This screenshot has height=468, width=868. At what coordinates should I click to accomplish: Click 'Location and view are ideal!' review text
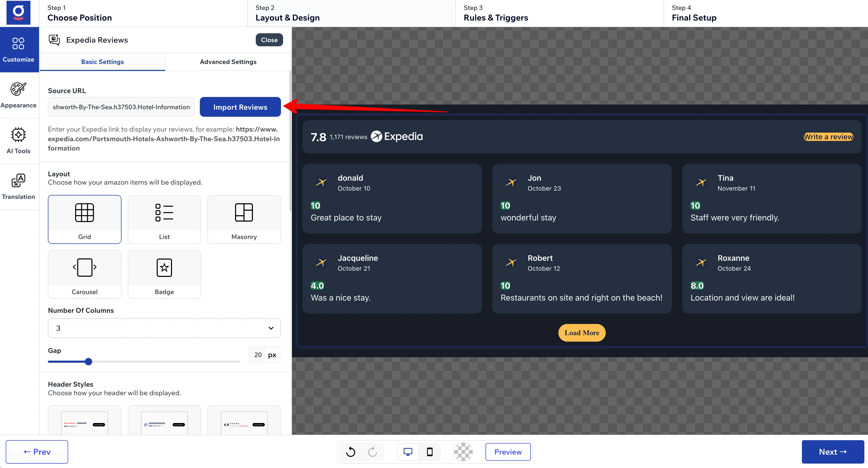[x=742, y=298]
